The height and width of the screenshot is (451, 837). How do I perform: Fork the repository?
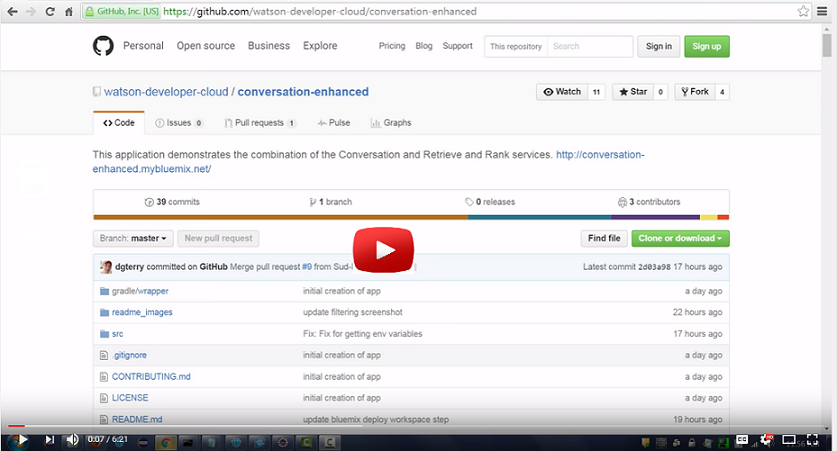tap(695, 92)
